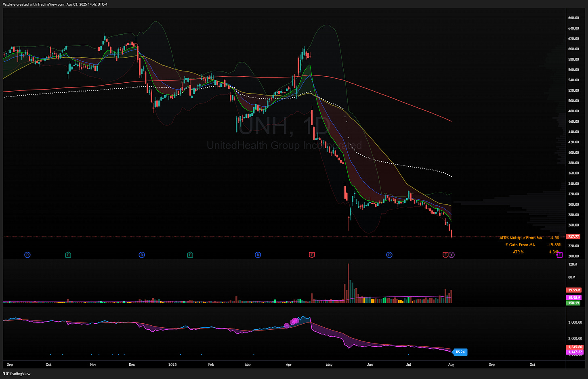Open the dividend marker from early December 2024
588x379 pixels.
(x=142, y=255)
